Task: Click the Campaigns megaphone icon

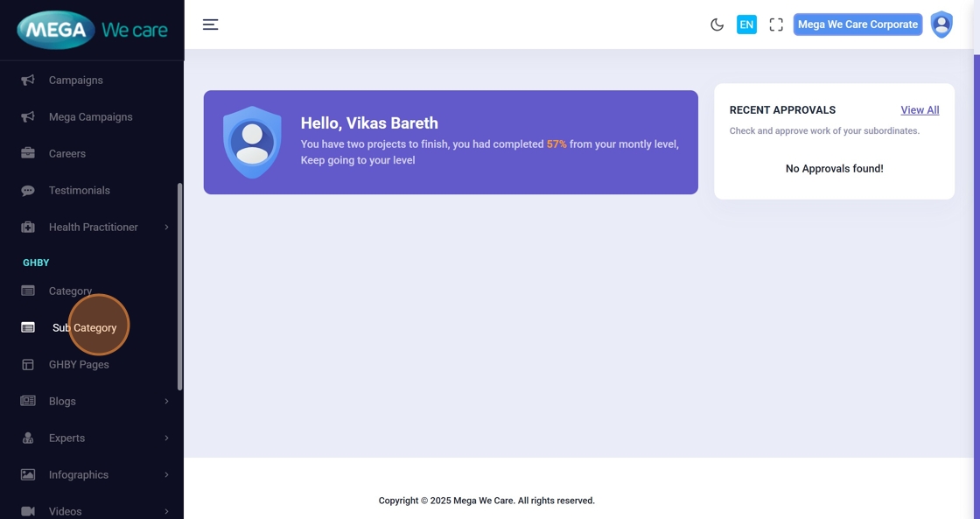Action: tap(28, 81)
